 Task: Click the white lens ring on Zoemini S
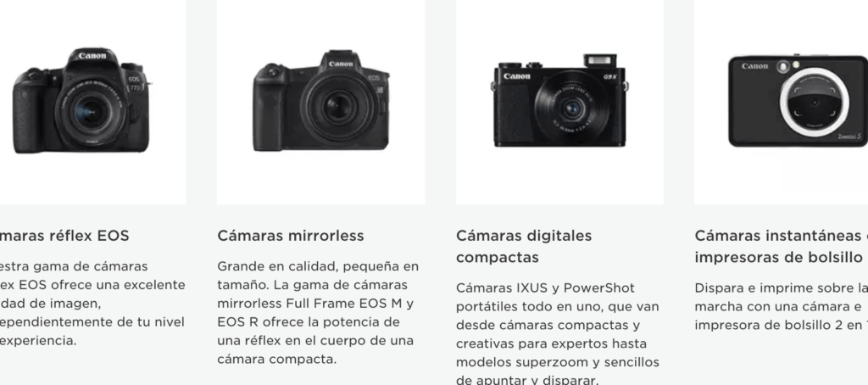point(815,102)
